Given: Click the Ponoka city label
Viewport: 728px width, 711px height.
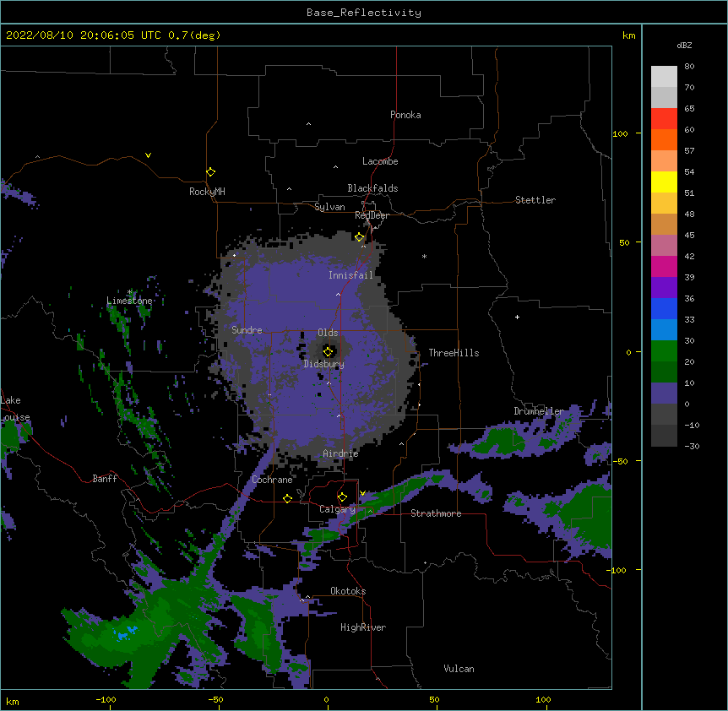Looking at the screenshot, I should 405,115.
